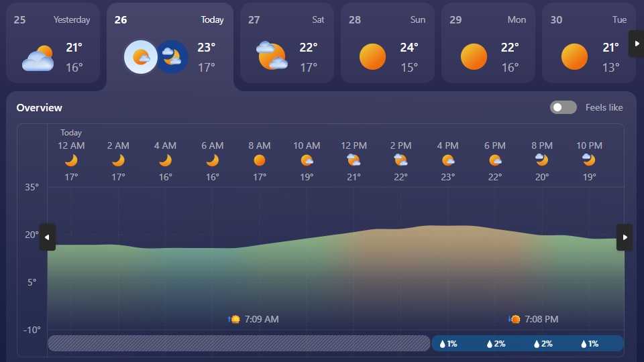Click the sunny icon on the Mon card

(x=474, y=56)
